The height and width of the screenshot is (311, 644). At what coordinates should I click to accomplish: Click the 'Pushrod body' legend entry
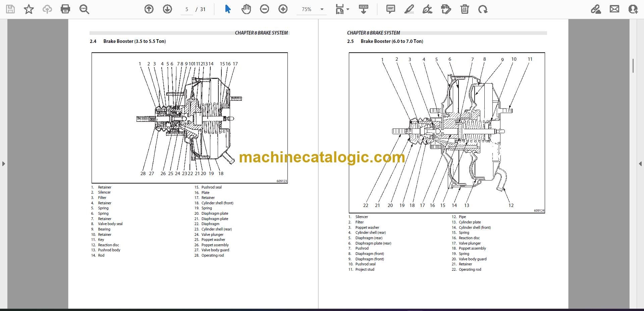coord(109,250)
